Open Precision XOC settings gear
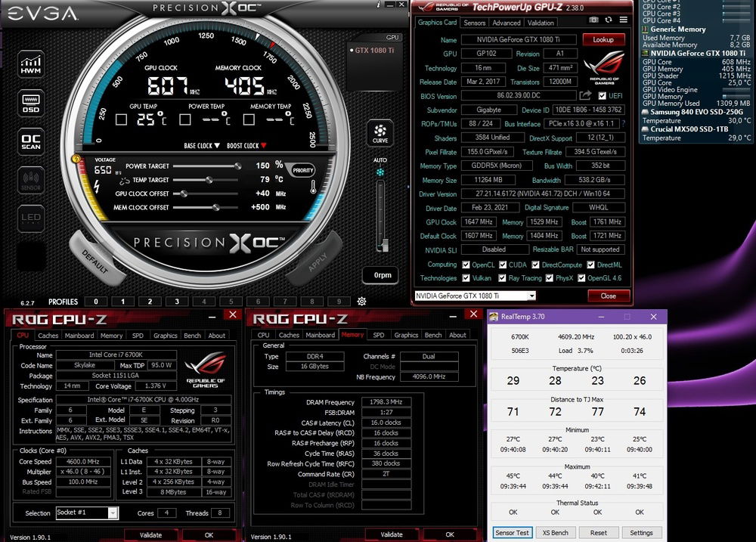 [x=361, y=301]
